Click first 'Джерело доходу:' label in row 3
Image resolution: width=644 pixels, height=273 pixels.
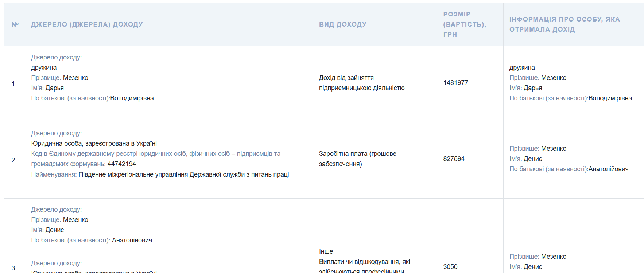click(56, 209)
